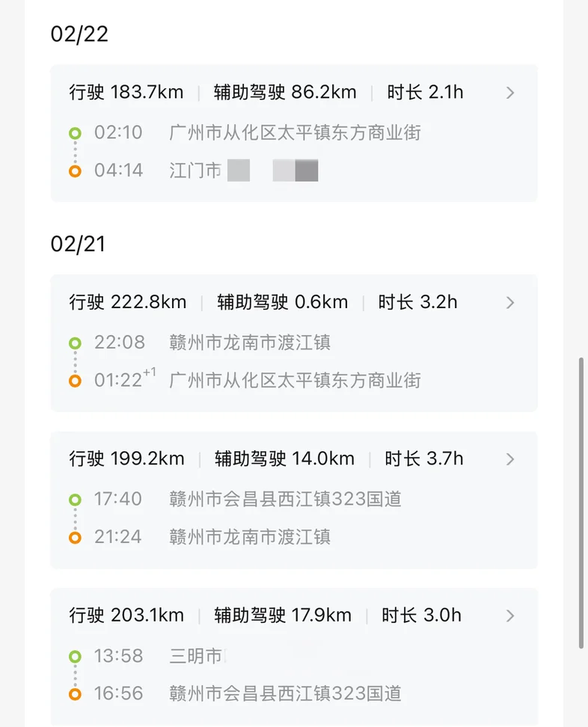Expand the 183.7km trip details chevron
Image resolution: width=588 pixels, height=727 pixels.
(510, 93)
